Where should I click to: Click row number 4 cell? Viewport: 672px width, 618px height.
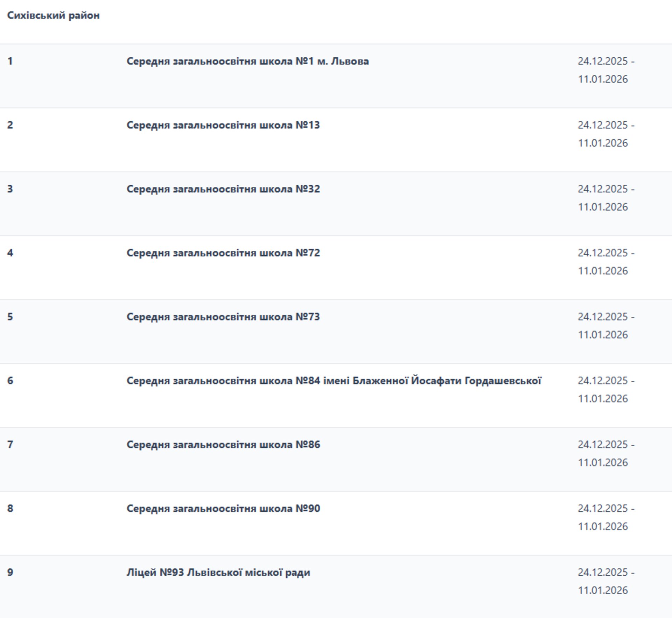(10, 253)
